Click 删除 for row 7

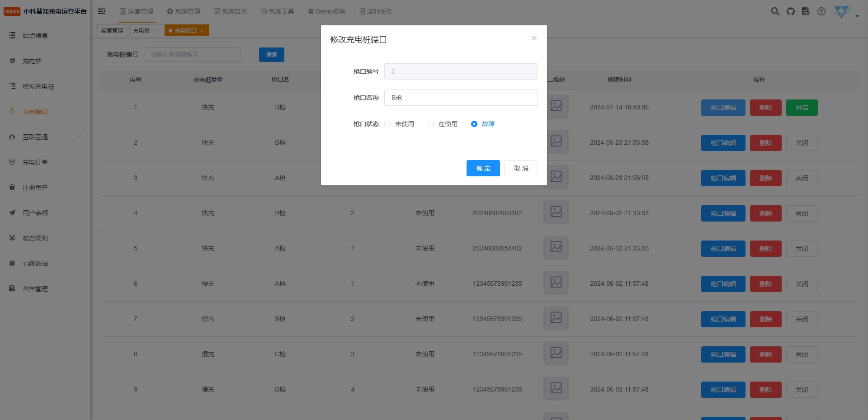coord(766,319)
